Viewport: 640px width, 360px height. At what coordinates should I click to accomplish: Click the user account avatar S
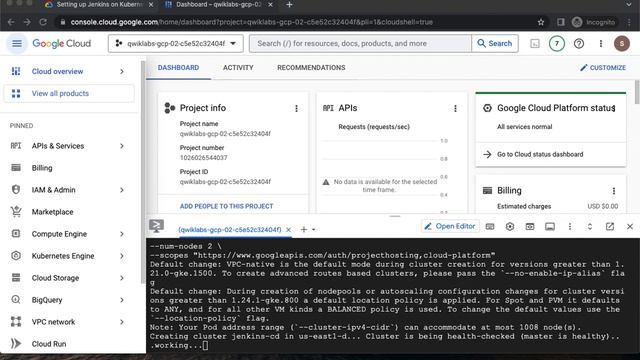(x=622, y=43)
